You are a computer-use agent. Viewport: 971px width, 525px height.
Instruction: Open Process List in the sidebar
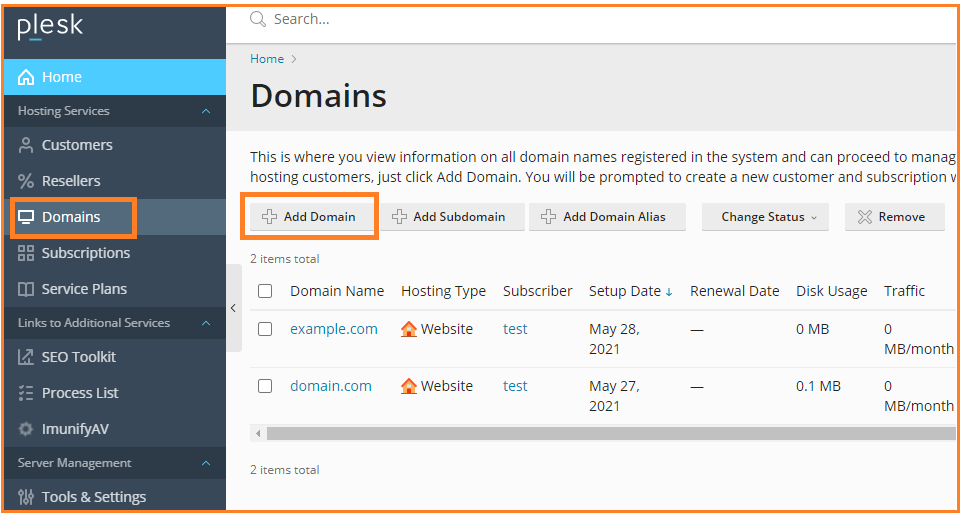click(115, 393)
